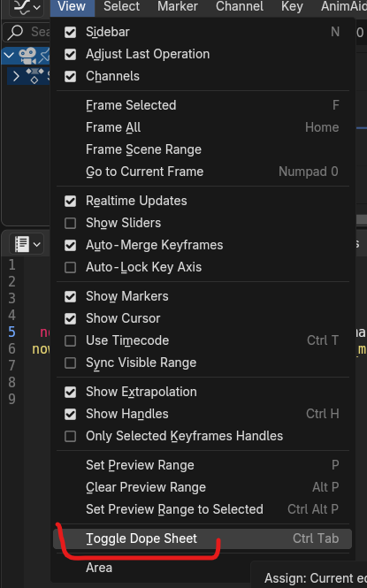Select the camera scene icon in channels
This screenshot has width=367, height=588.
(27, 56)
